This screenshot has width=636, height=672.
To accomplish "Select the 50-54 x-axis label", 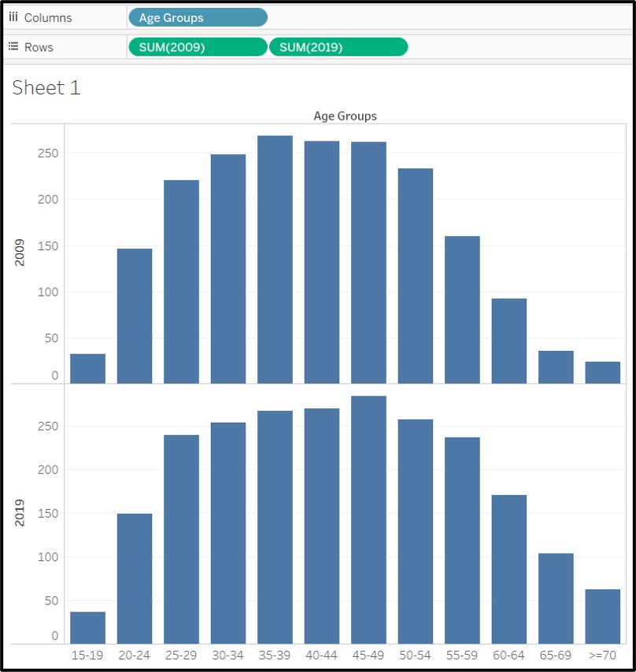I will 415,655.
